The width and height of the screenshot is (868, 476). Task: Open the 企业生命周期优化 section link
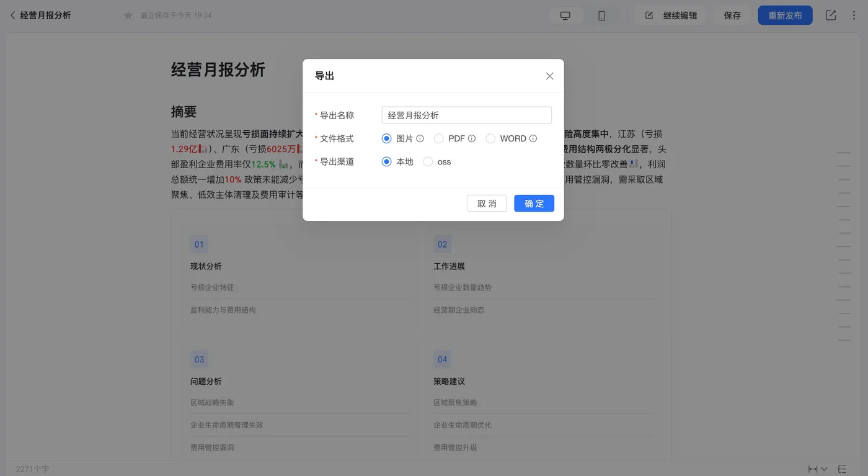(x=463, y=425)
